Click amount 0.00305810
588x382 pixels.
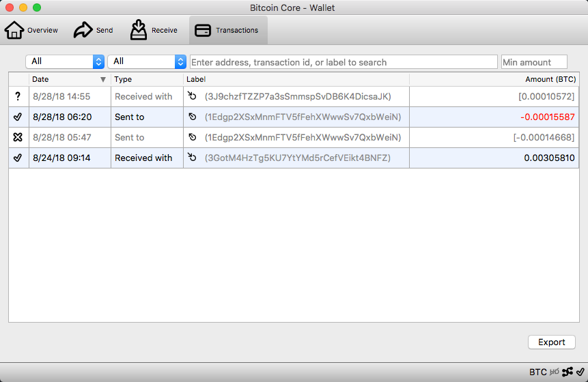[x=549, y=158]
